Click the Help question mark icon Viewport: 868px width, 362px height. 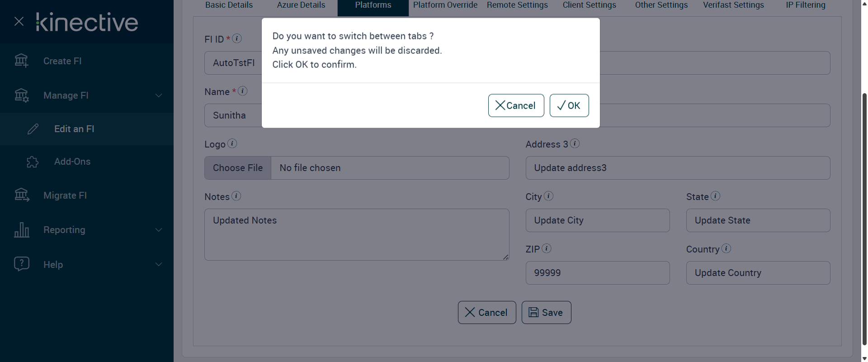click(21, 264)
